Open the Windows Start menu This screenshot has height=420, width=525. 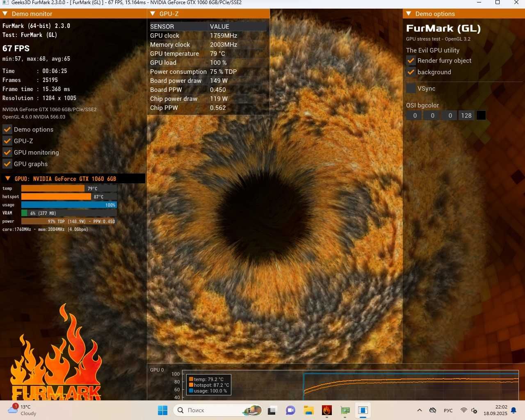coord(163,410)
